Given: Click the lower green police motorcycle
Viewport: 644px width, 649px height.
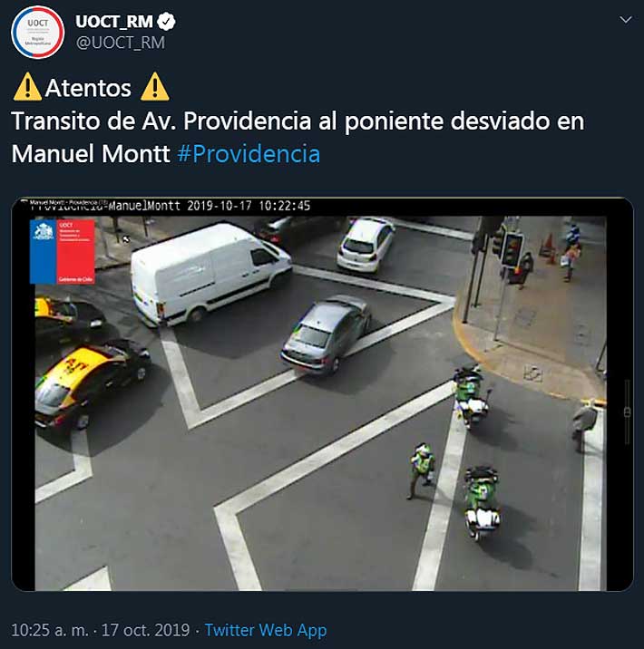Looking at the screenshot, I should [482, 502].
